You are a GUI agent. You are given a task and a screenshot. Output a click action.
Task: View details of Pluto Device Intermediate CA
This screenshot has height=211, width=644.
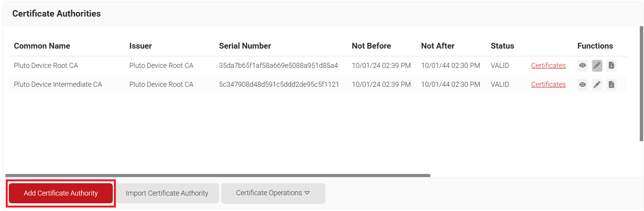tap(582, 84)
